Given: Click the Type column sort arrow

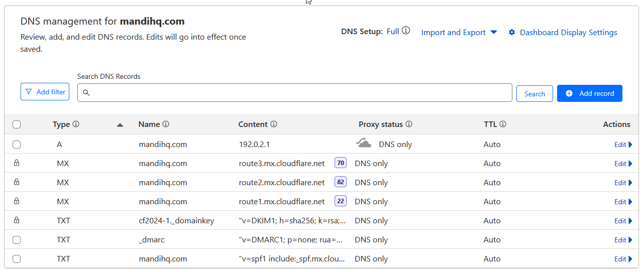Looking at the screenshot, I should pyautogui.click(x=120, y=125).
